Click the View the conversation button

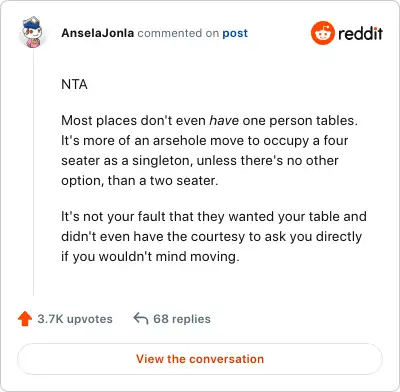pyautogui.click(x=200, y=359)
